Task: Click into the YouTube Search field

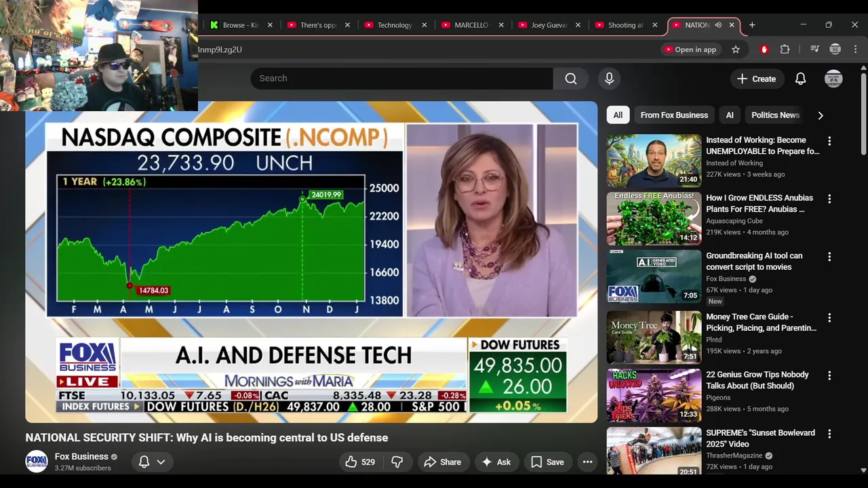Action: coord(401,79)
